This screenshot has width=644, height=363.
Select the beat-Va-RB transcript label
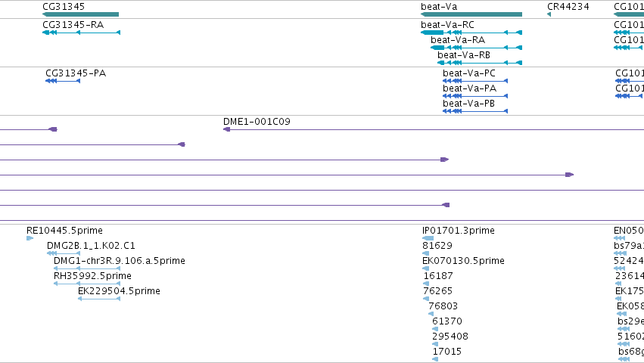click(464, 55)
